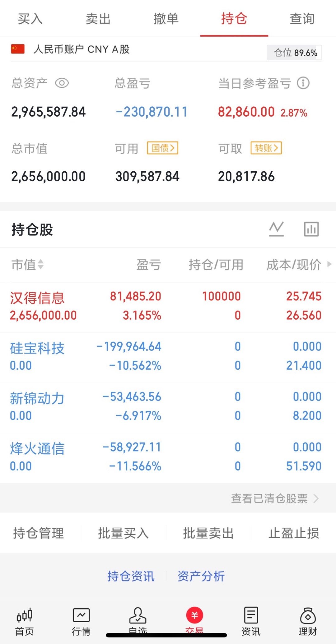Open 批量买入 option
The height and width of the screenshot is (644, 336).
[124, 533]
